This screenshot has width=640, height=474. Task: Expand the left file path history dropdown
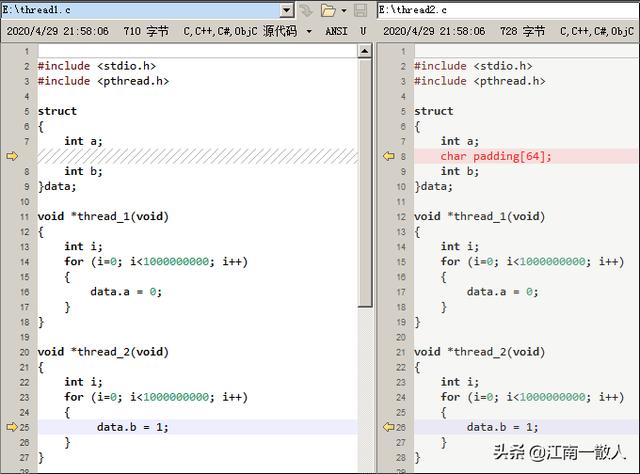click(x=287, y=10)
